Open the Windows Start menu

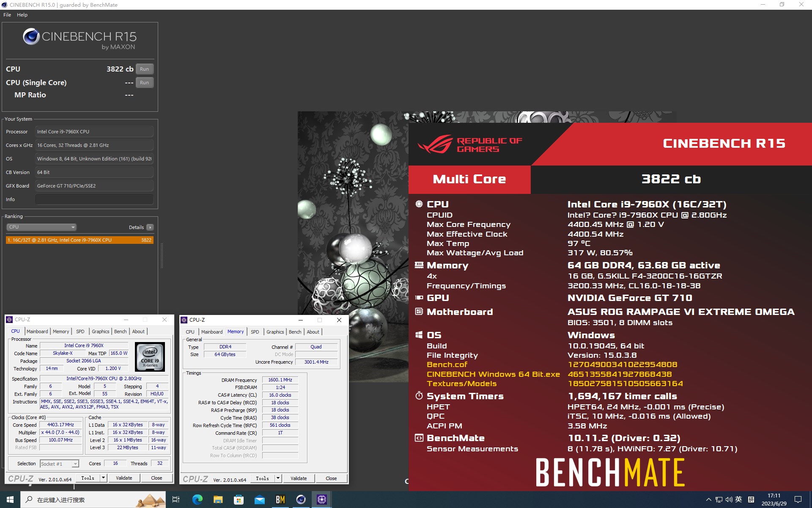(10, 500)
